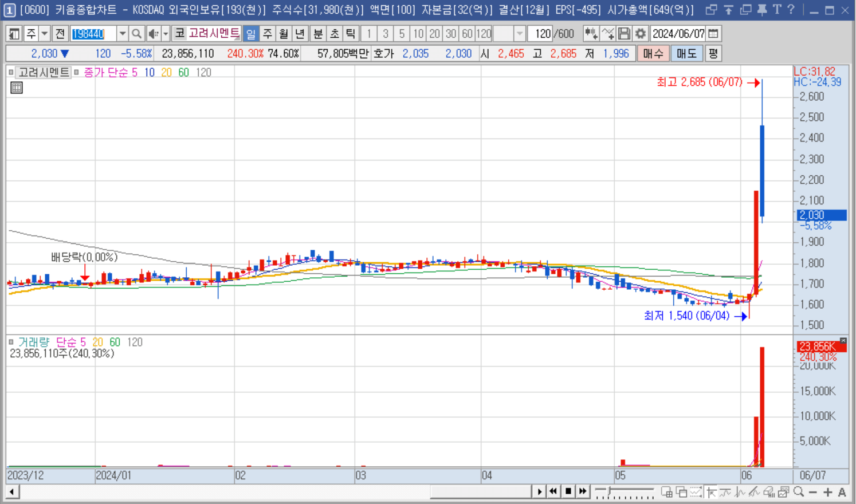
Task: Select interval button 1
Action: tap(369, 34)
